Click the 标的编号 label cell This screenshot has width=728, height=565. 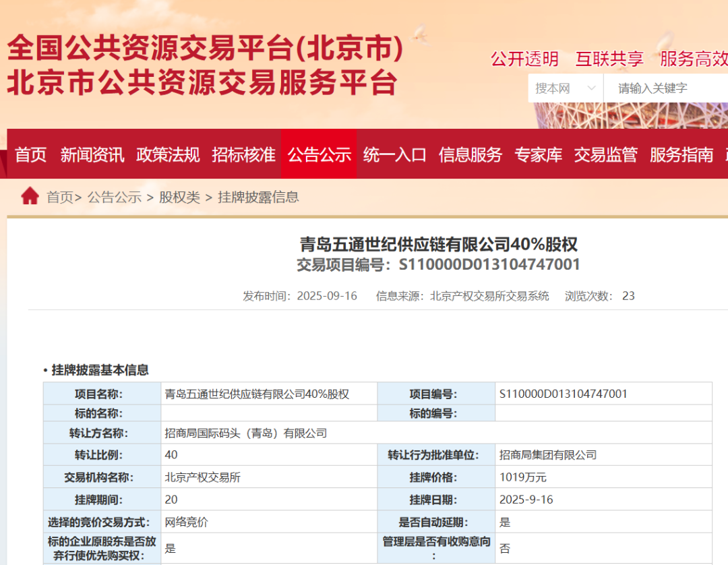point(436,413)
